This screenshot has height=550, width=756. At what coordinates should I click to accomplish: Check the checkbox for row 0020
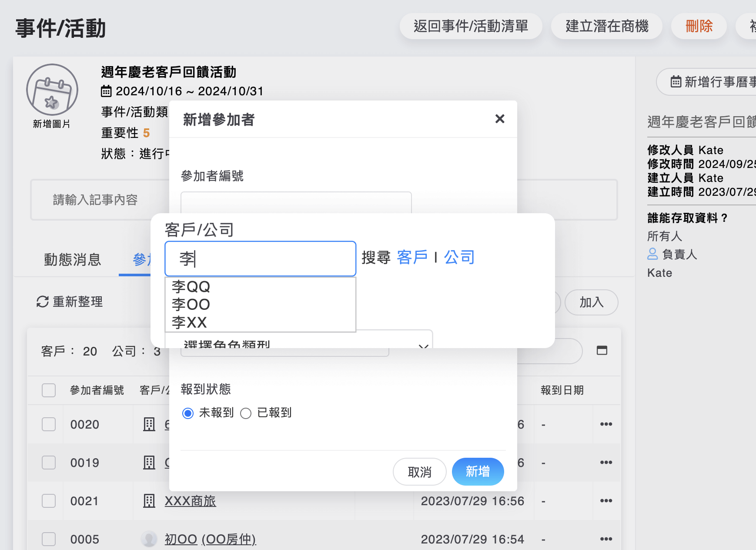pyautogui.click(x=49, y=424)
